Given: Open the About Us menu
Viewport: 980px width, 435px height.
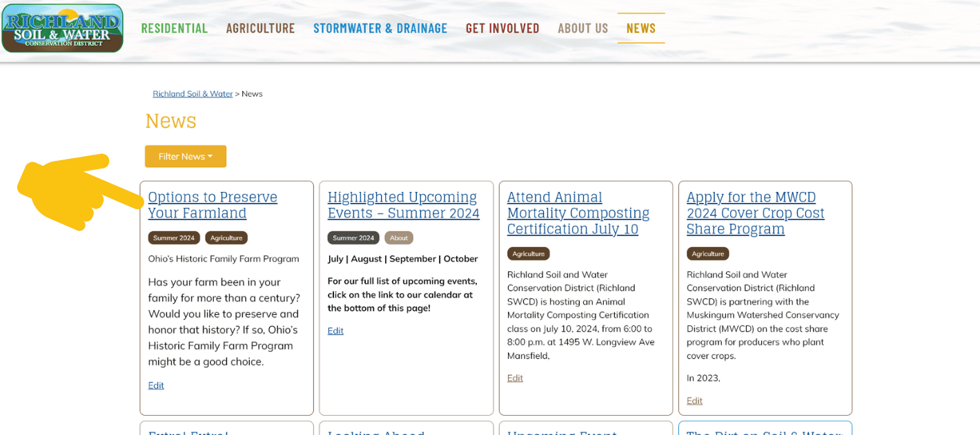Looking at the screenshot, I should click(x=582, y=28).
